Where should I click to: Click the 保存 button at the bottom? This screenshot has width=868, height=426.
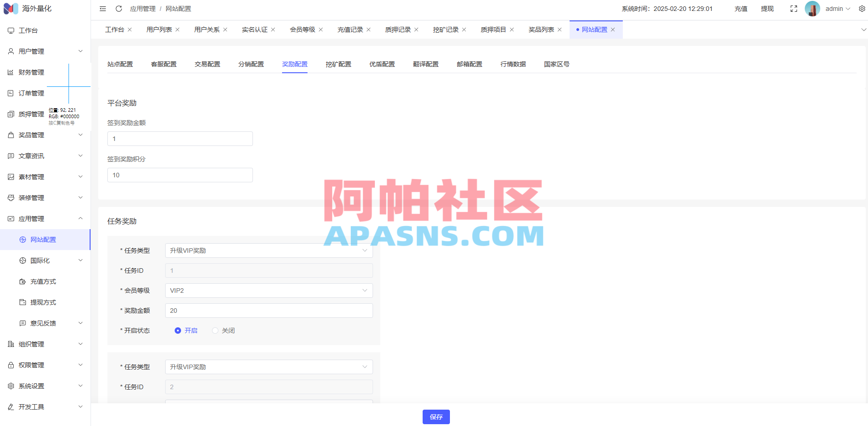436,416
